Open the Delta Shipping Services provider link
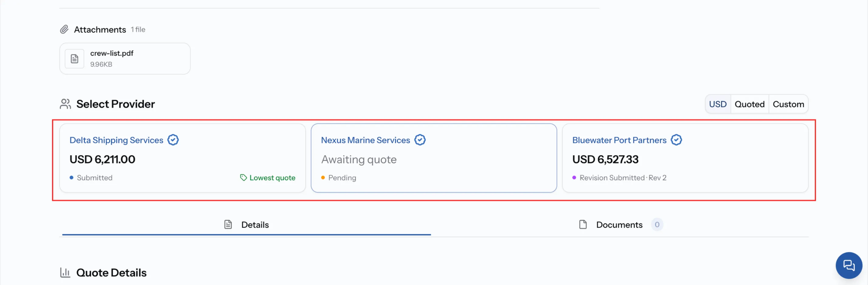The image size is (868, 285). 116,140
